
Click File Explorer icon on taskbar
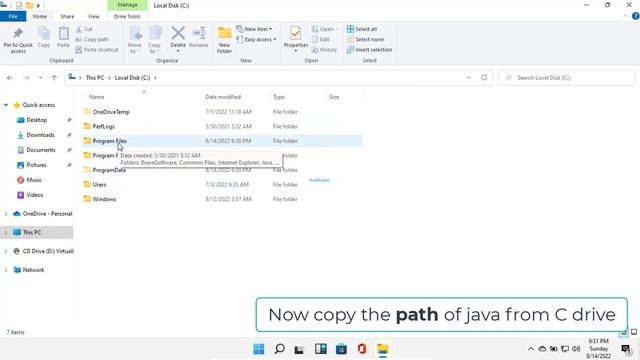coord(383,349)
